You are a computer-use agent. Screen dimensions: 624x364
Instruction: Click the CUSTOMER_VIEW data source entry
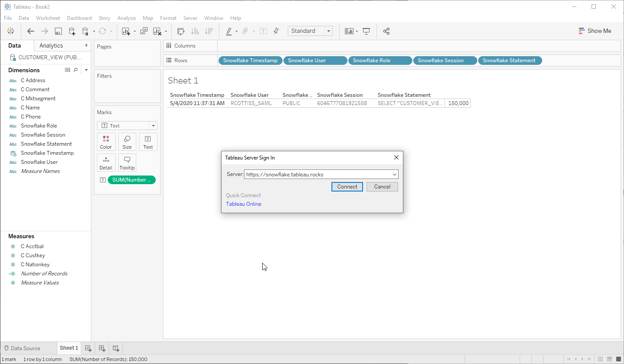click(x=45, y=57)
